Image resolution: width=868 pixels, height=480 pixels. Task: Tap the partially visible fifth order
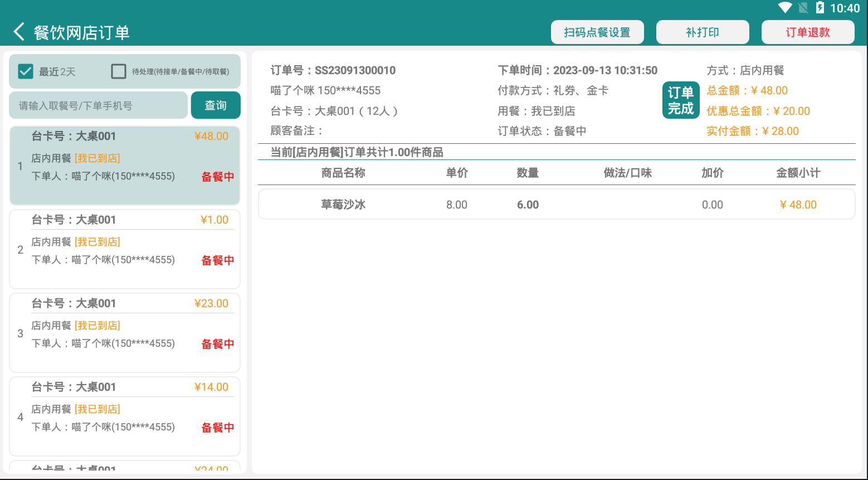(x=125, y=467)
